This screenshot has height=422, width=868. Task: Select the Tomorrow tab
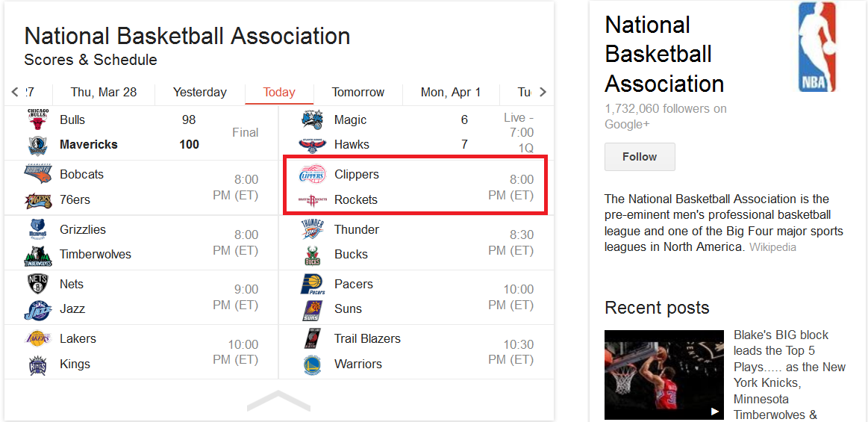tap(358, 93)
